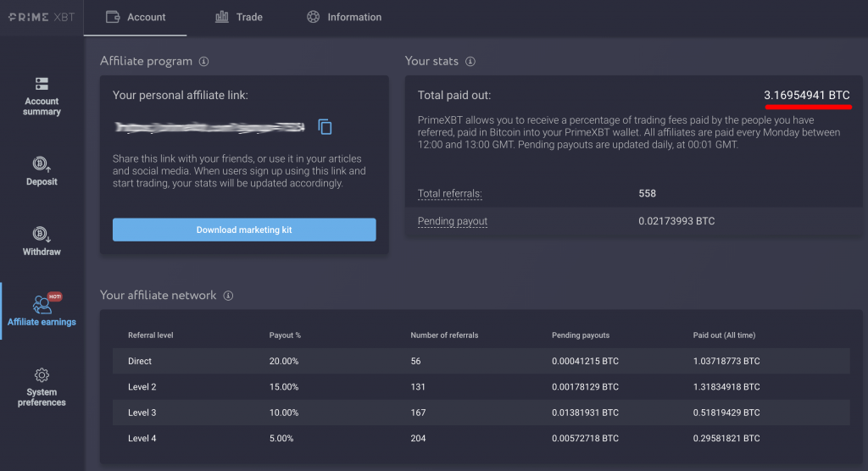868x471 pixels.
Task: Click paid out 0.51819429 BTC
Action: point(726,413)
